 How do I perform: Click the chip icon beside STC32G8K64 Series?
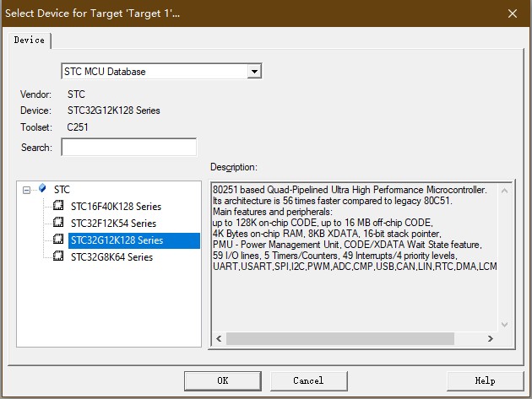pyautogui.click(x=58, y=256)
